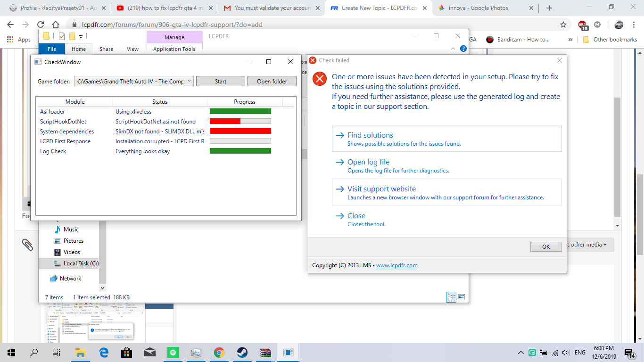The image size is (644, 362).
Task: Open Chrome's home page button
Action: 56,25
